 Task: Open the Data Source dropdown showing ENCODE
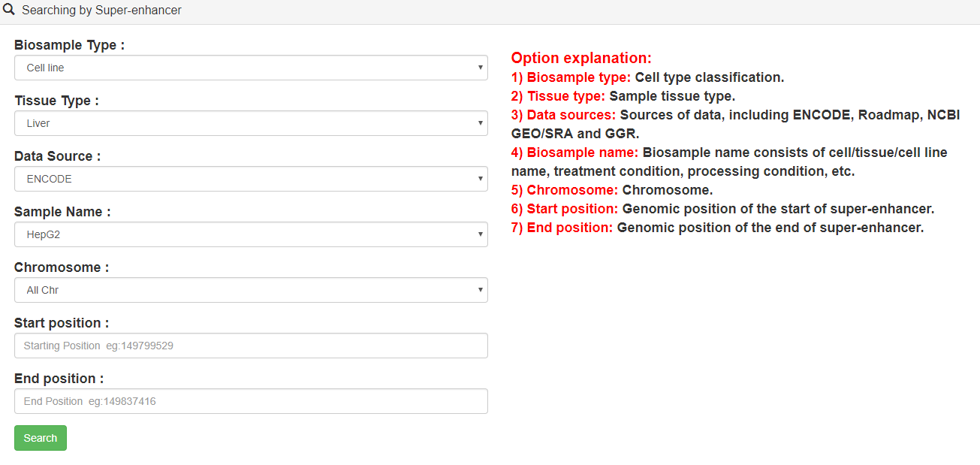pos(251,179)
